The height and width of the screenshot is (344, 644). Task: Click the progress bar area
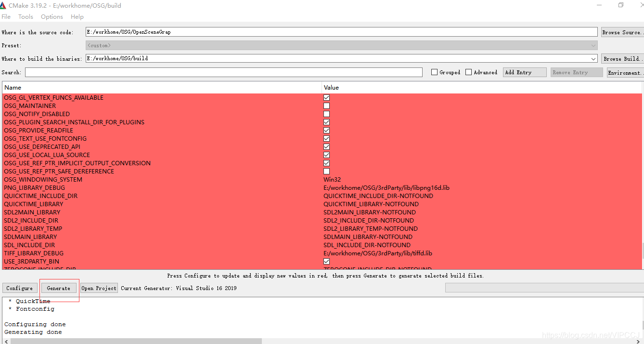click(x=544, y=288)
